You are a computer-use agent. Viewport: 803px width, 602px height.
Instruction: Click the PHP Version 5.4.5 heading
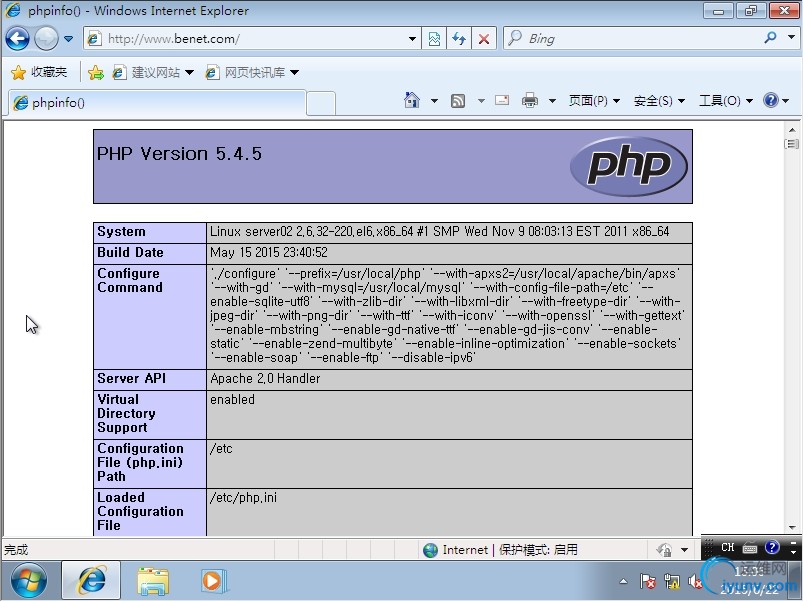point(179,154)
